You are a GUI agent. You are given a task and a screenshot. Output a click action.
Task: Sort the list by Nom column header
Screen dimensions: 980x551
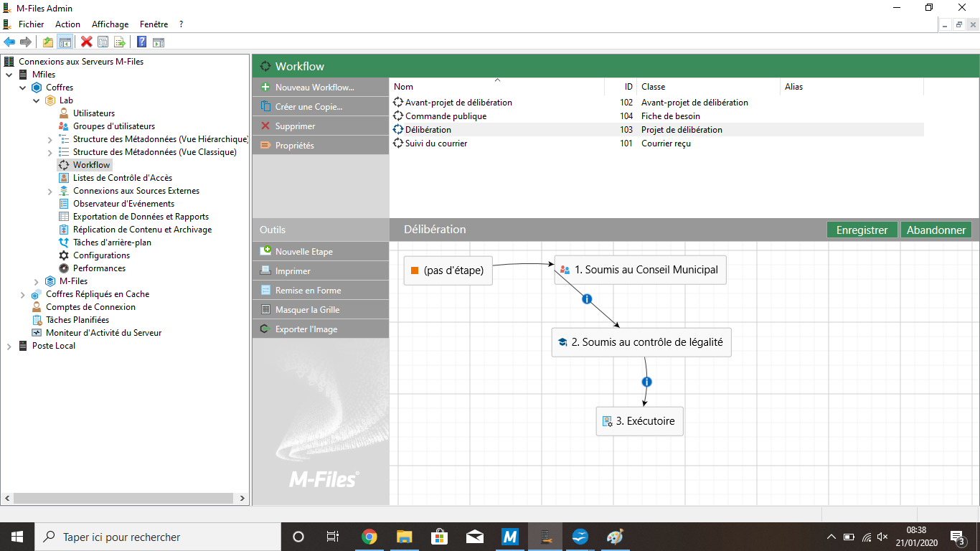(x=496, y=87)
